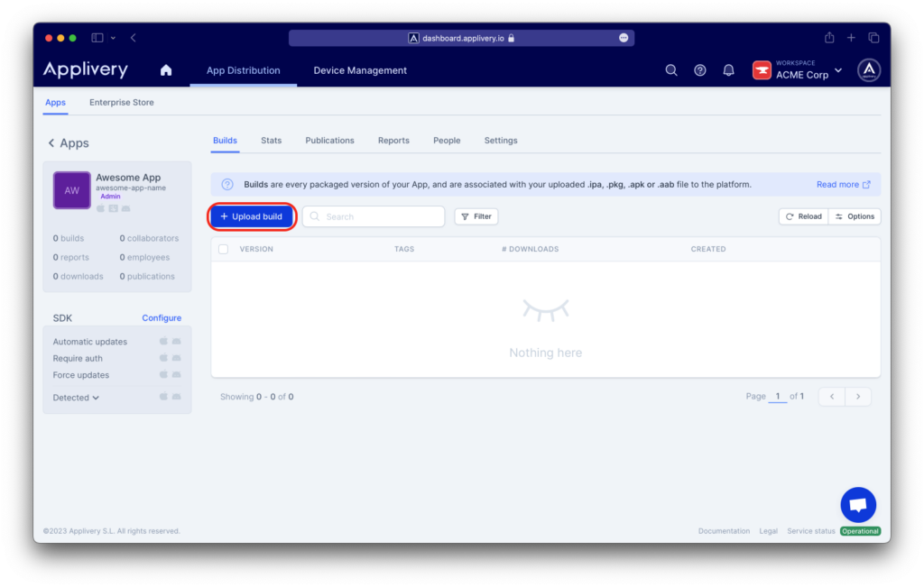924x587 pixels.
Task: Sort by the VERSION column header
Action: click(256, 249)
